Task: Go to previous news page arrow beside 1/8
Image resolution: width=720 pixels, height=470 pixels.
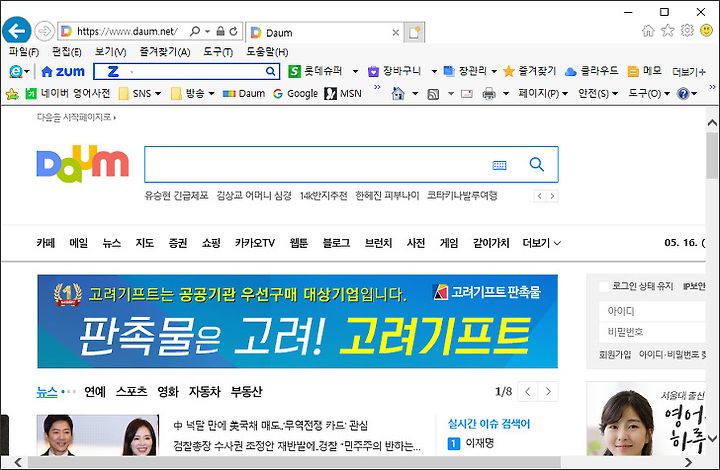Action: coord(528,392)
